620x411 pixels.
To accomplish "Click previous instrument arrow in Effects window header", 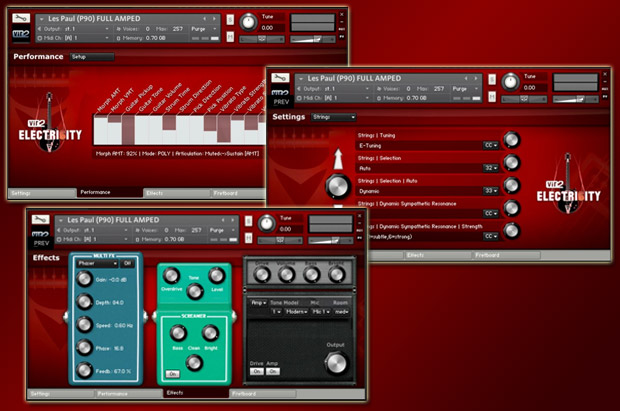I will click(x=223, y=220).
